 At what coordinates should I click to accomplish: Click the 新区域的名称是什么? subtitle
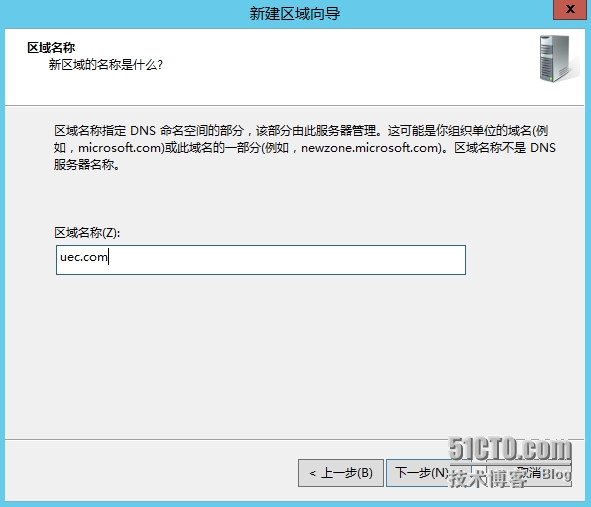pos(106,65)
